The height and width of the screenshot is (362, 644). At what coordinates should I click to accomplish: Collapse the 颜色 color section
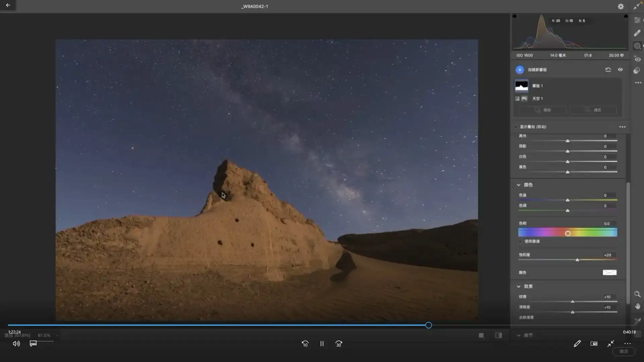tap(519, 185)
